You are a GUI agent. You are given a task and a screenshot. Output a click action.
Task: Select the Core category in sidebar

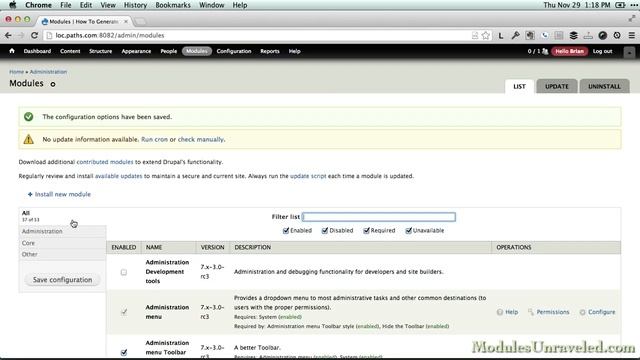point(62,243)
